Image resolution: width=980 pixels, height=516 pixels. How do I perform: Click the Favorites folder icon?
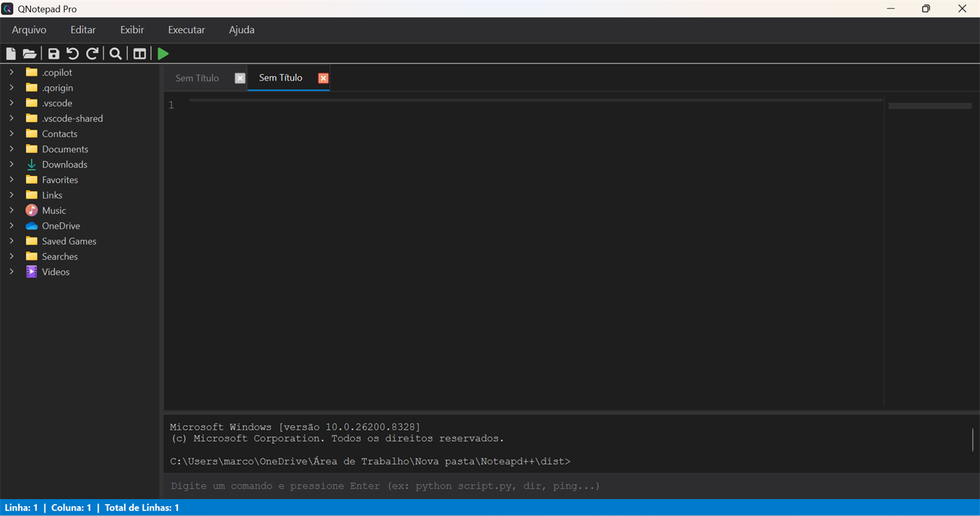pyautogui.click(x=32, y=180)
